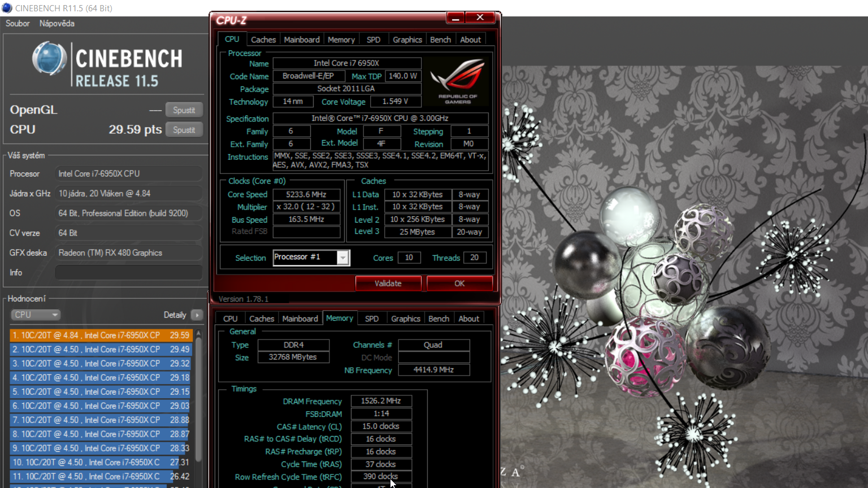The width and height of the screenshot is (868, 488).
Task: Switch to Bench tab in upper CPU-Z
Action: tap(441, 40)
